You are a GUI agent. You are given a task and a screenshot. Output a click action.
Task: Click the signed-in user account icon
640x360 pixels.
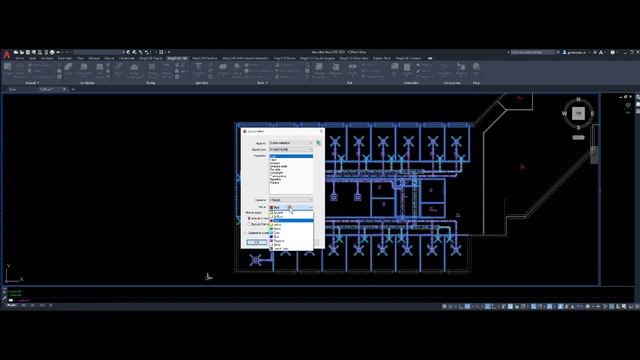coord(565,52)
